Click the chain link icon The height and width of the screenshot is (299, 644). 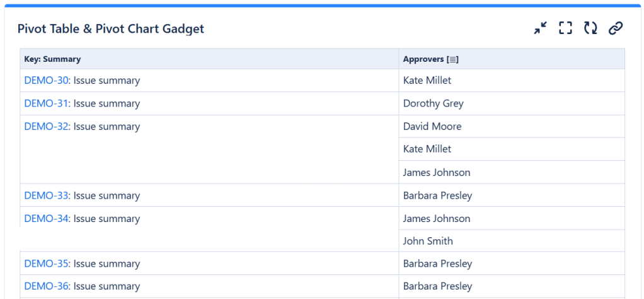(x=616, y=28)
